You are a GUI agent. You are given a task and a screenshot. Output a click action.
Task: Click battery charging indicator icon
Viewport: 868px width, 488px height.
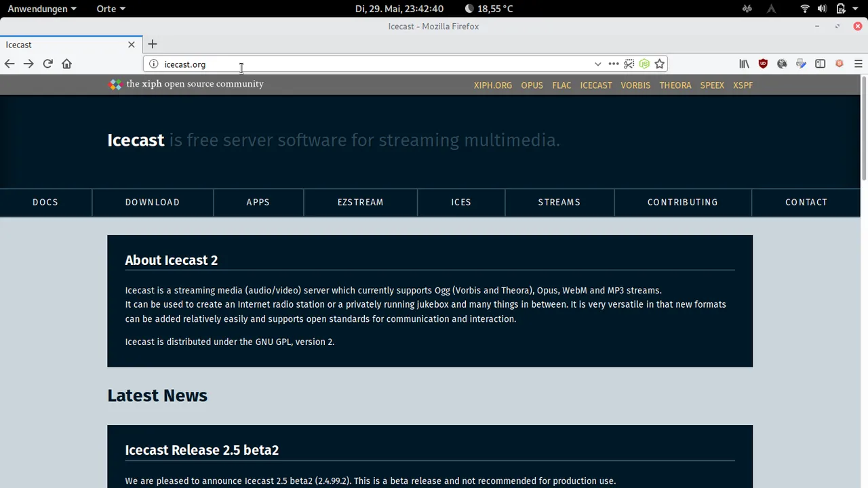pyautogui.click(x=841, y=9)
